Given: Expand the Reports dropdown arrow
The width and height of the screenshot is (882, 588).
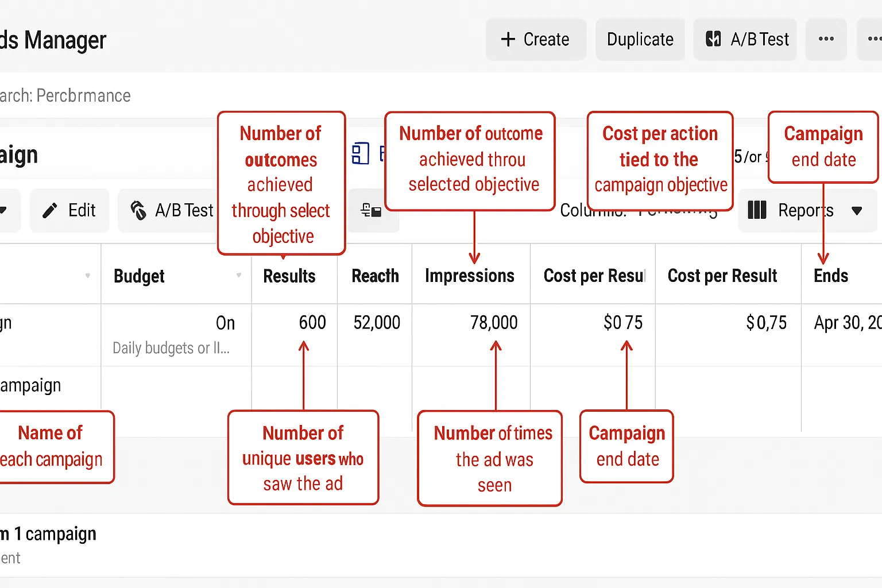Looking at the screenshot, I should [x=857, y=211].
